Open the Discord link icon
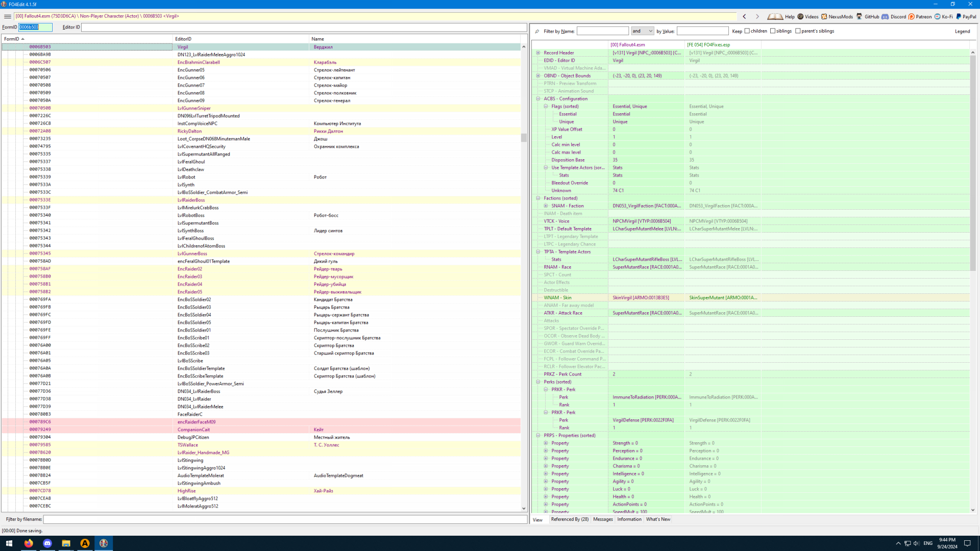The image size is (980, 551). pos(885,16)
